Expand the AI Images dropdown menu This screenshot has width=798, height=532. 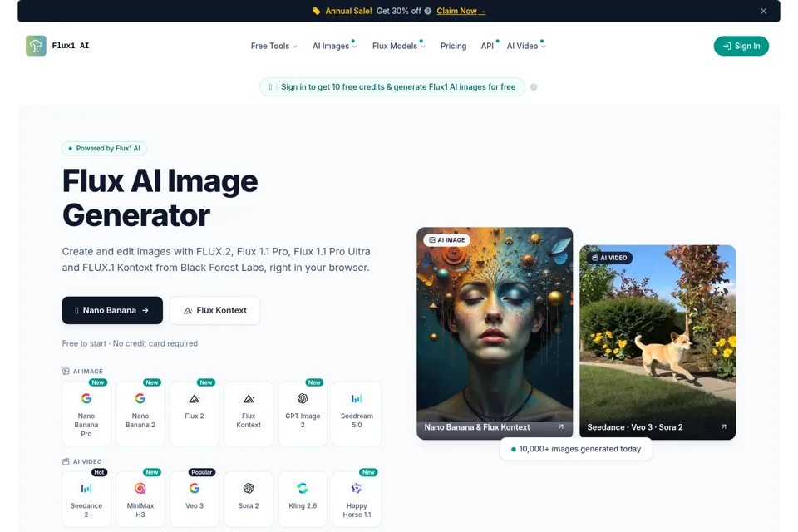pos(334,46)
